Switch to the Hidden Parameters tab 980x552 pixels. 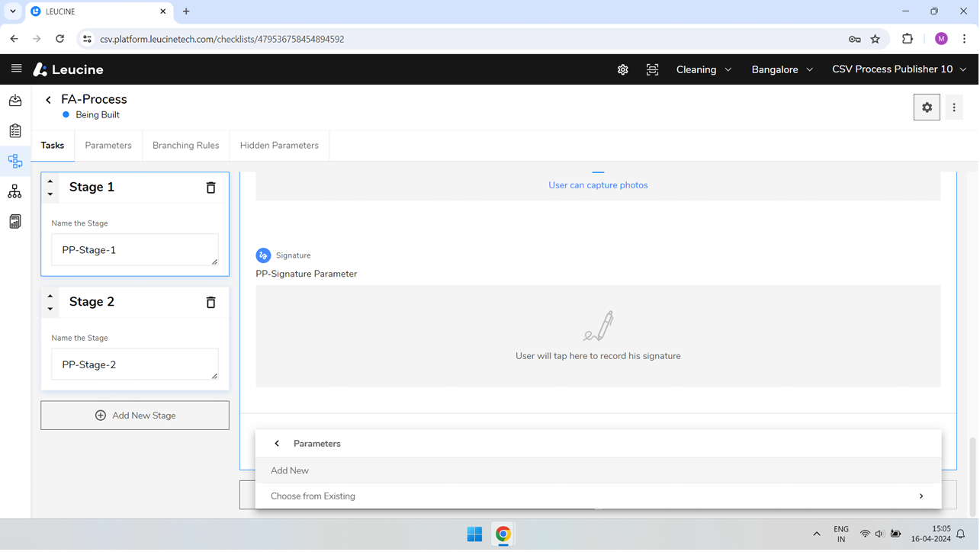(279, 146)
